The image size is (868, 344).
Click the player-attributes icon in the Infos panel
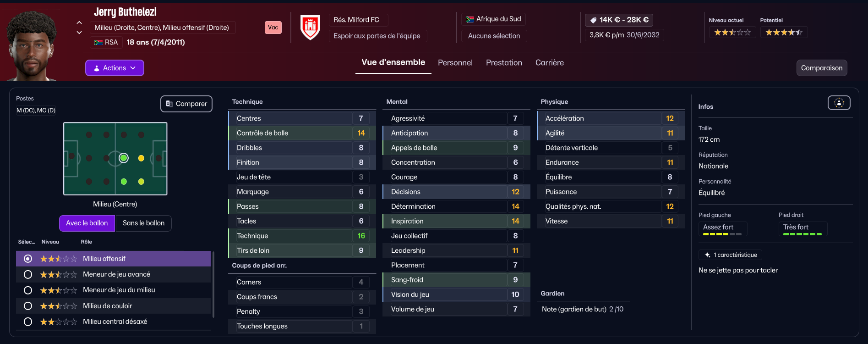[839, 103]
